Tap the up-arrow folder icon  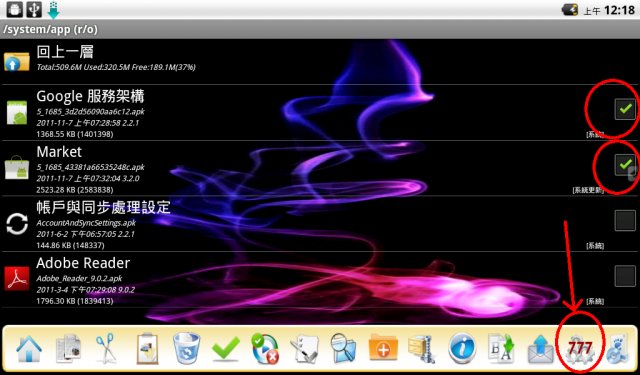(x=17, y=61)
